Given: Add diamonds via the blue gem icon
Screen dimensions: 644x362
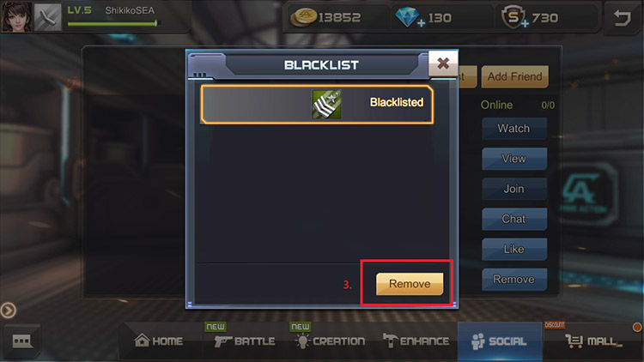Looking at the screenshot, I should [x=409, y=18].
